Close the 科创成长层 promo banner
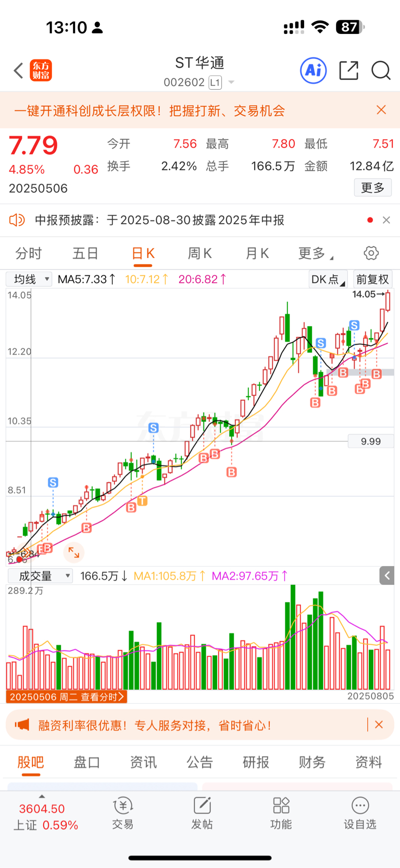400x868 pixels. click(x=381, y=110)
